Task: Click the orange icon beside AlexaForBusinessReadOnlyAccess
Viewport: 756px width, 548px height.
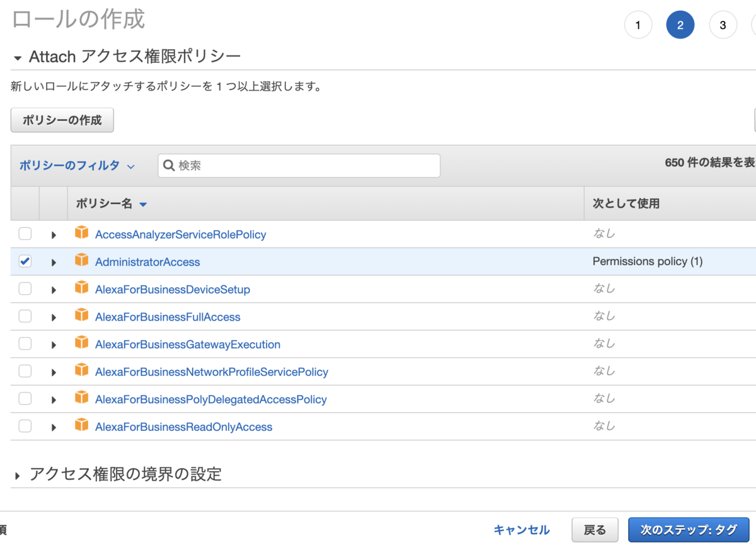Action: coord(81,426)
